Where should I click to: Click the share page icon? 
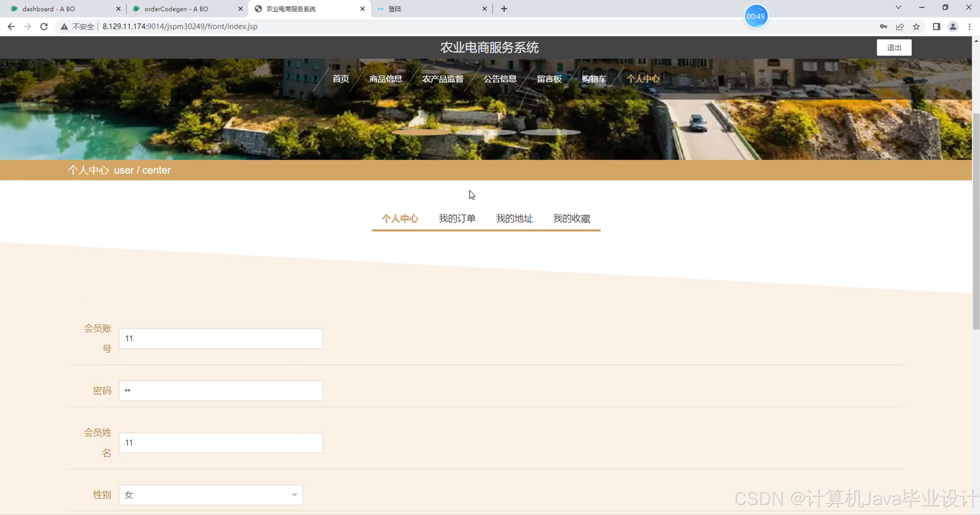[900, 26]
